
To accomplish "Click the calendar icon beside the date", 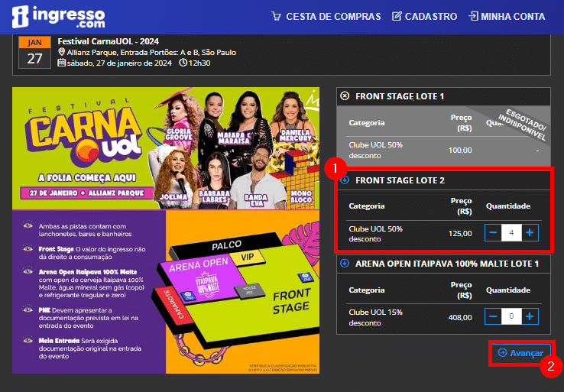I will click(61, 63).
